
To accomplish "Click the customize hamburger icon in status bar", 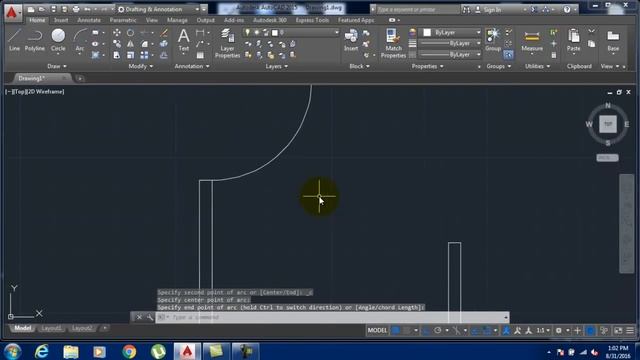I will [x=630, y=330].
